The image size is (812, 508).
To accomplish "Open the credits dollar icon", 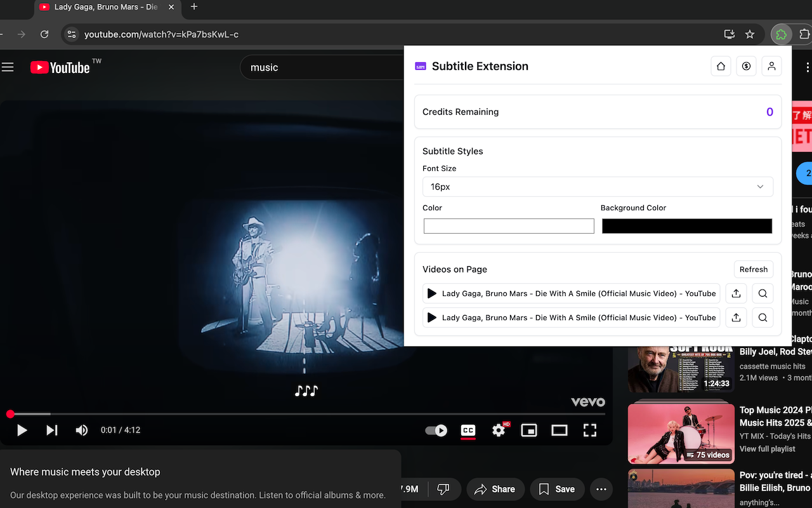I will click(746, 66).
